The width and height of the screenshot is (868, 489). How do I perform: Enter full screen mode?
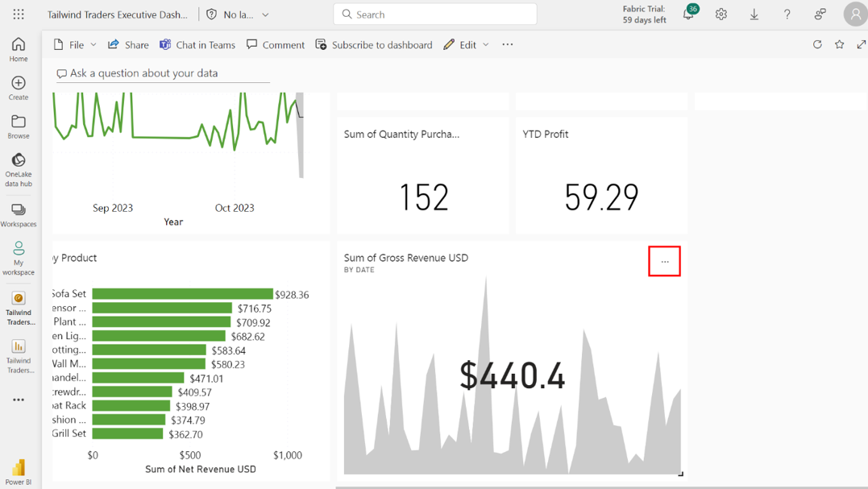click(861, 45)
